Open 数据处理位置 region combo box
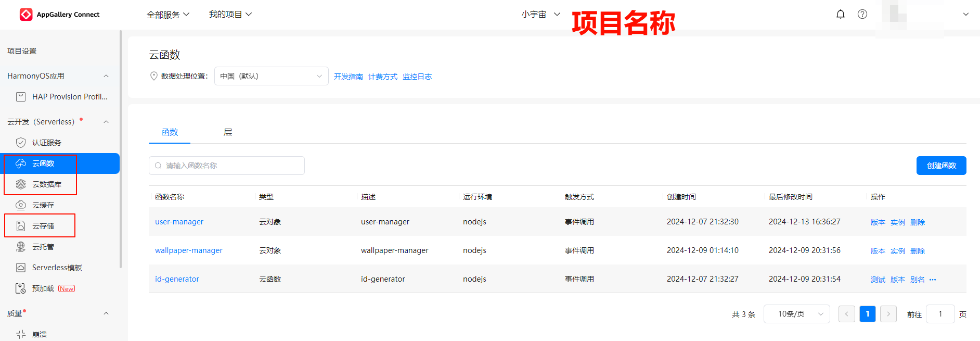Image resolution: width=980 pixels, height=341 pixels. click(271, 76)
